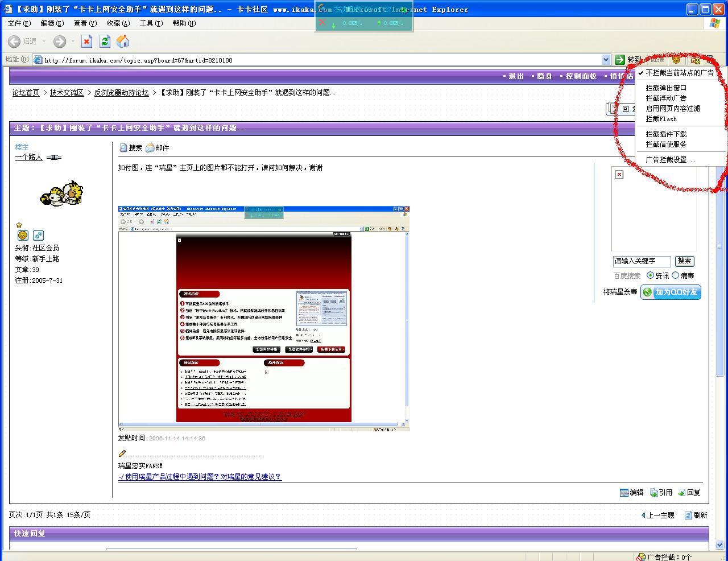
Task: Click the 引用 quote post icon
Action: 654,493
